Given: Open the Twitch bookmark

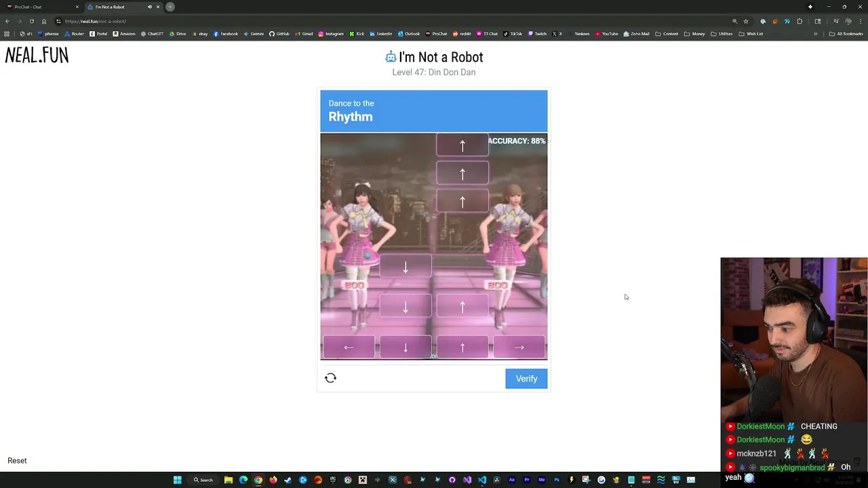Looking at the screenshot, I should click(537, 34).
